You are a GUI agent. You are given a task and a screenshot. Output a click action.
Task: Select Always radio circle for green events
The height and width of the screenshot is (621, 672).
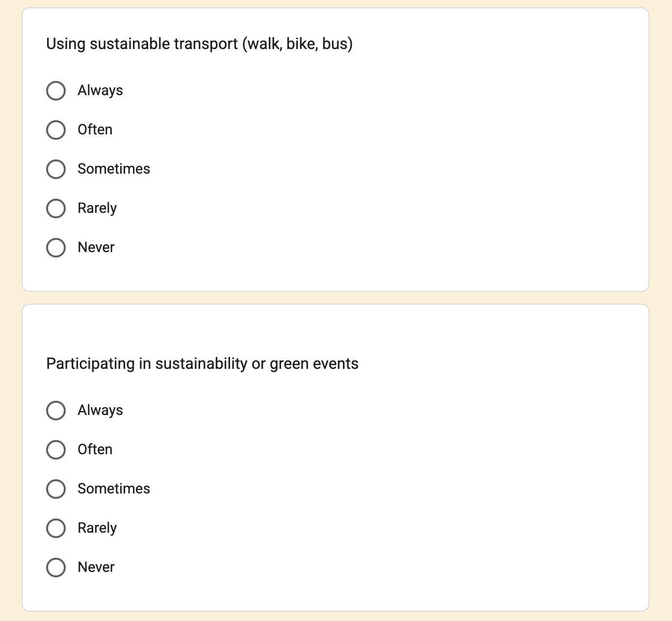(56, 411)
